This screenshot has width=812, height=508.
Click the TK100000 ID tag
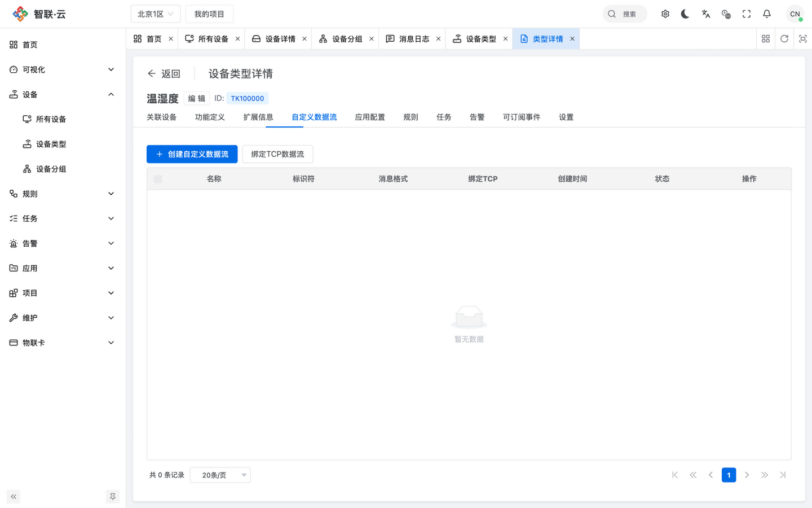tap(248, 98)
